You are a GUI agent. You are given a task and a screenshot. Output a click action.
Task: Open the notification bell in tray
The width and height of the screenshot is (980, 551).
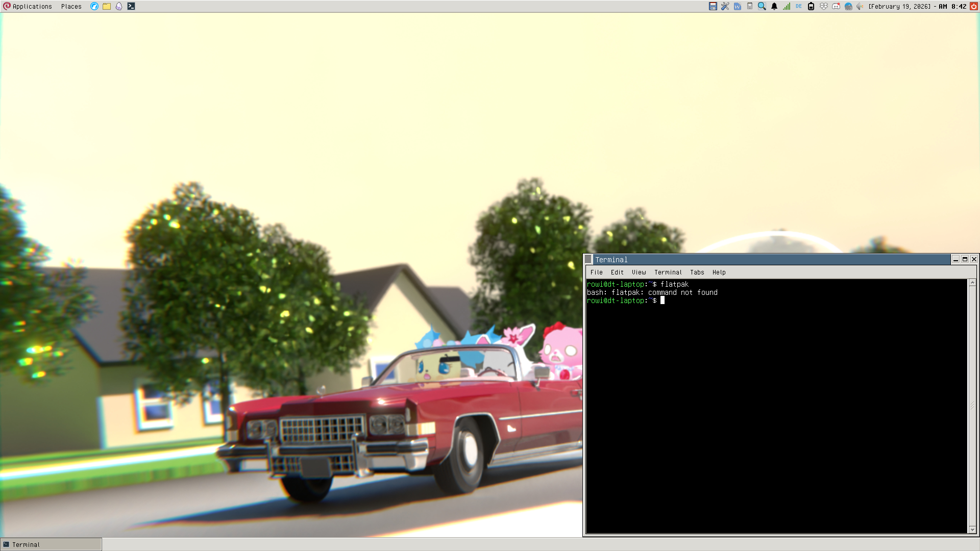pos(774,6)
